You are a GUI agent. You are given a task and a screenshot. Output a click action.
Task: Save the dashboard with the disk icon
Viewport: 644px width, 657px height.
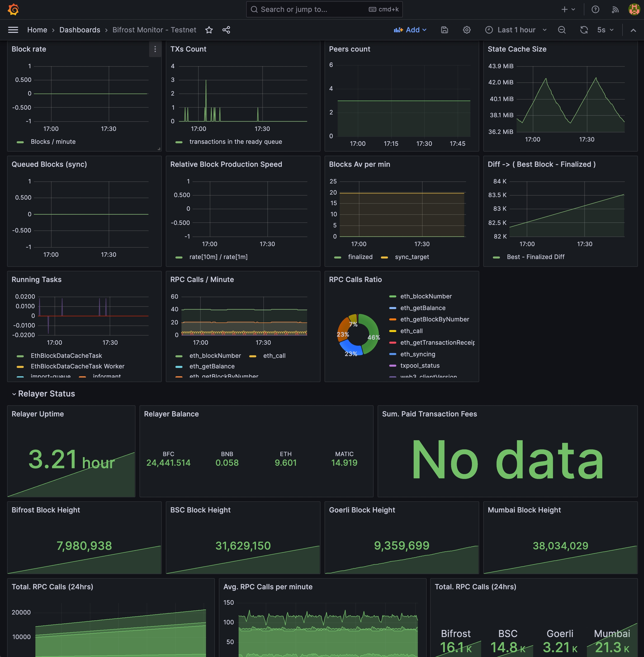(x=444, y=30)
